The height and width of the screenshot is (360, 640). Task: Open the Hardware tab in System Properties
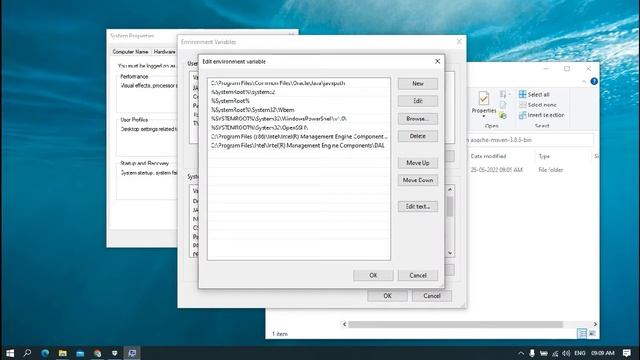coord(164,52)
